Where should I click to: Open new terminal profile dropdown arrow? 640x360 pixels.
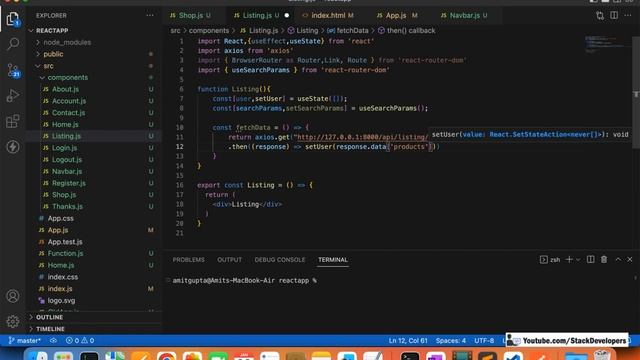click(x=578, y=260)
